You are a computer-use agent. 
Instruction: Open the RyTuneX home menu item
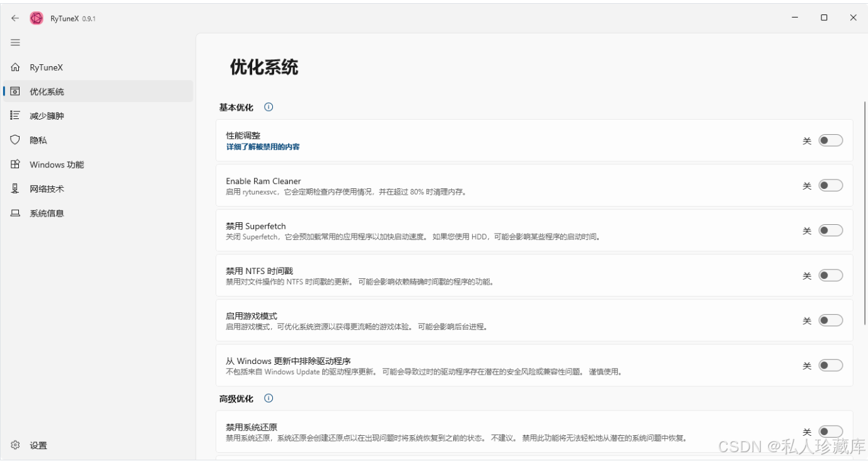(x=98, y=67)
